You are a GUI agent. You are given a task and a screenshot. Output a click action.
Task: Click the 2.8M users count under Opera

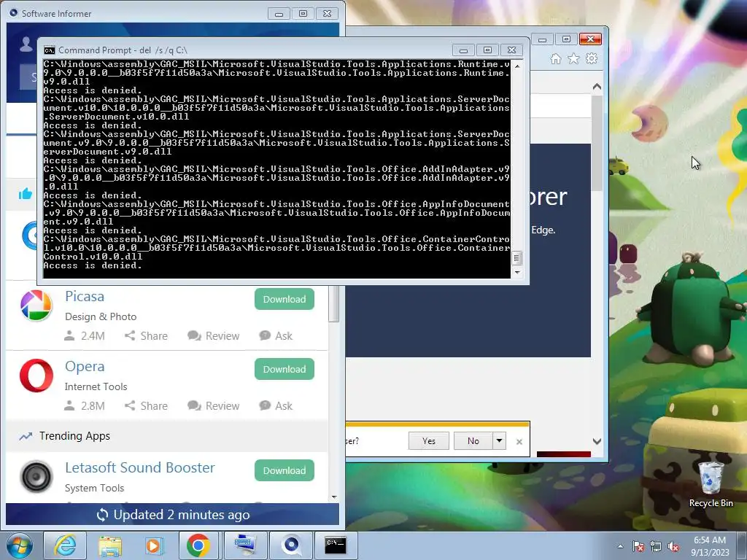[85, 405]
